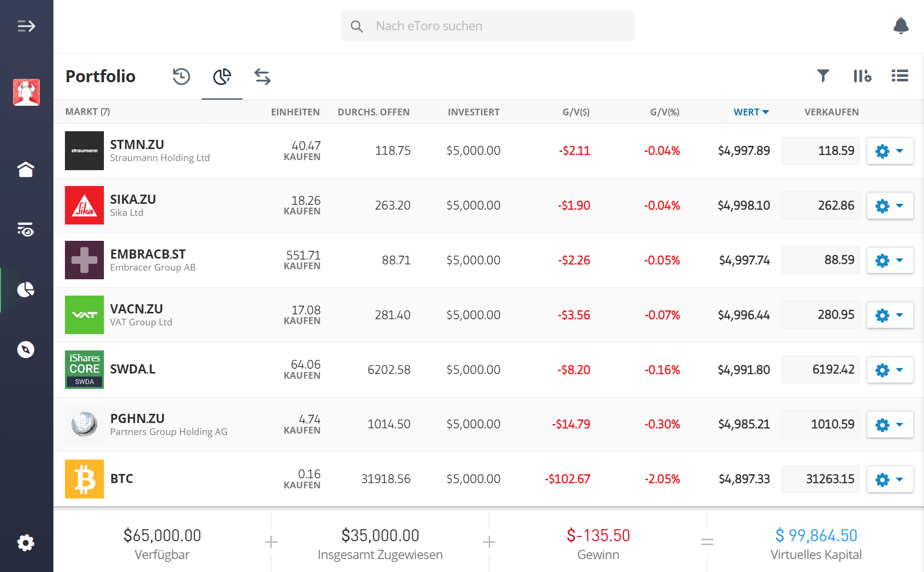Open the Discover compass sidebar icon
This screenshot has width=924, height=572.
click(26, 349)
